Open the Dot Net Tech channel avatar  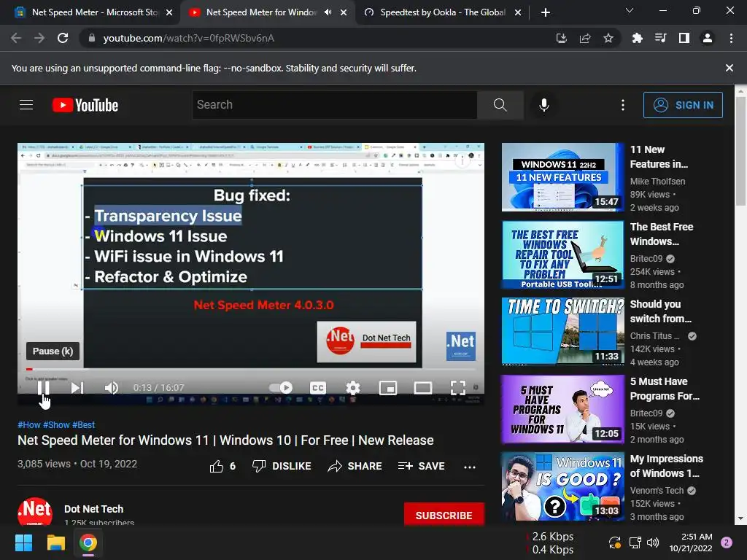[x=35, y=512]
